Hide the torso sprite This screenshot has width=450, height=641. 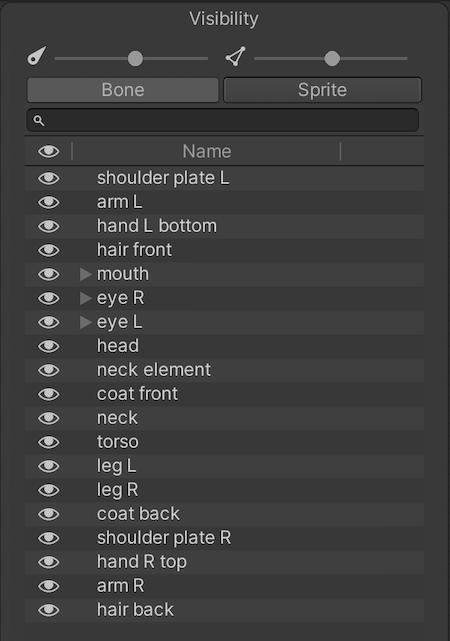49,442
